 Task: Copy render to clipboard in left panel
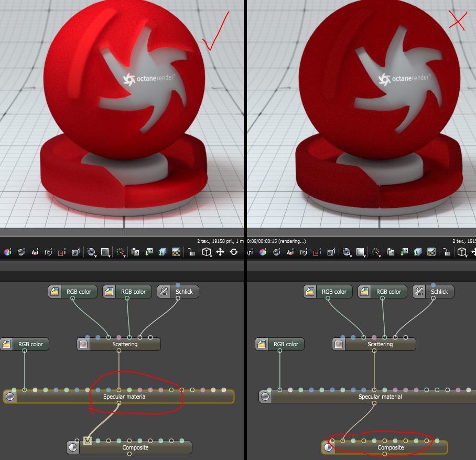pos(135,252)
